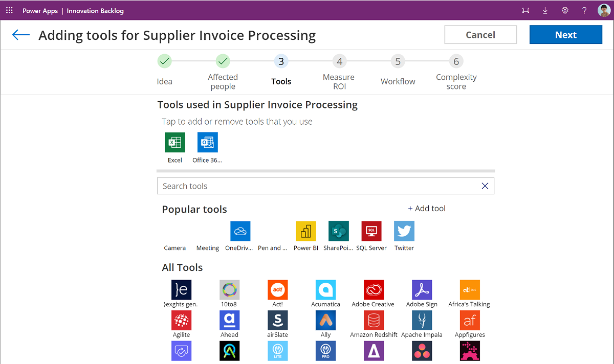
Task: Select the Agilite tool icon
Action: (181, 321)
